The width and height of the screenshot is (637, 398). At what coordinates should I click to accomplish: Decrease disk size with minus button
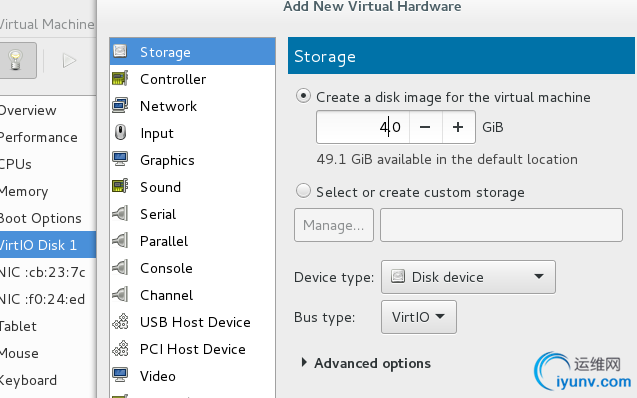(x=425, y=127)
